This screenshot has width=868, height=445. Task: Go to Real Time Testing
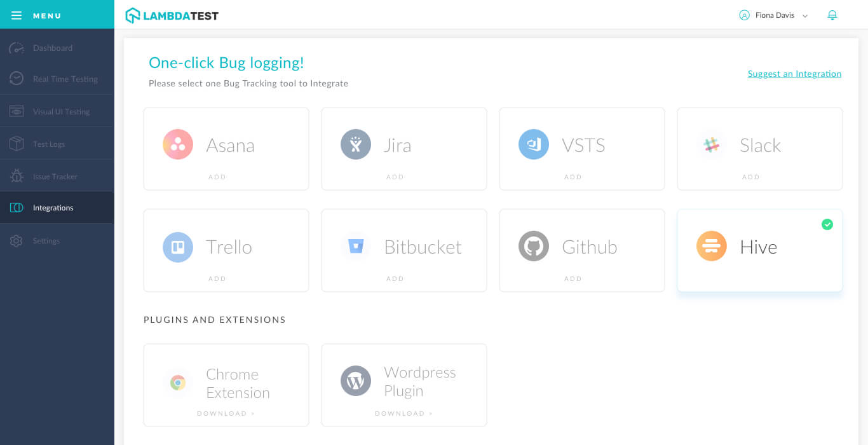(65, 79)
